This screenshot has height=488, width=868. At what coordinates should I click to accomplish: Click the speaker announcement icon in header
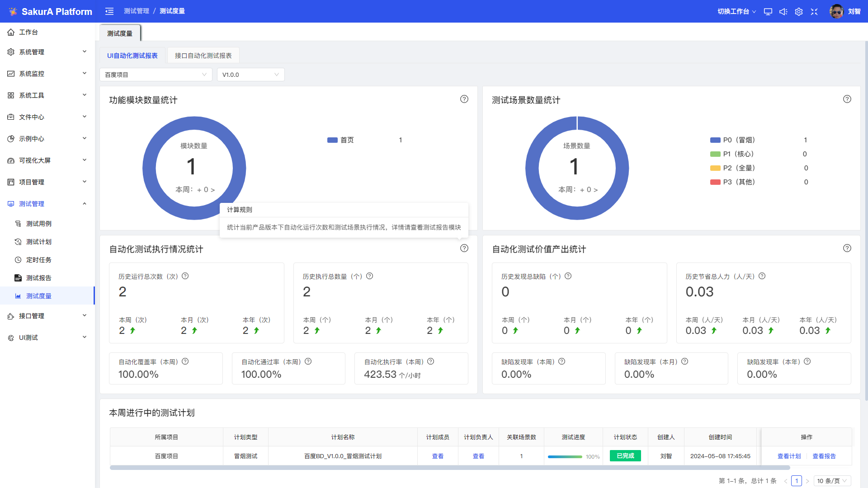pyautogui.click(x=783, y=12)
